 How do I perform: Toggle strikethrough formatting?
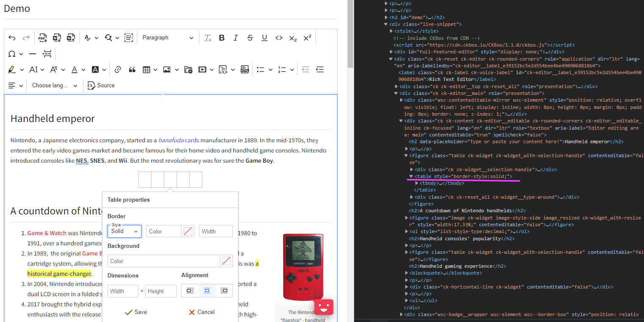250,38
